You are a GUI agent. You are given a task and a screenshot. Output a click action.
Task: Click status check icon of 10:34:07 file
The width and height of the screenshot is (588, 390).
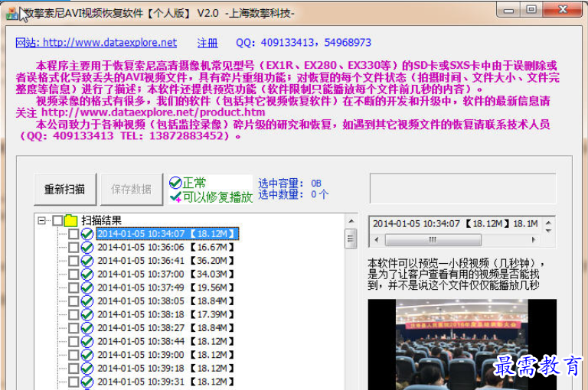87,234
